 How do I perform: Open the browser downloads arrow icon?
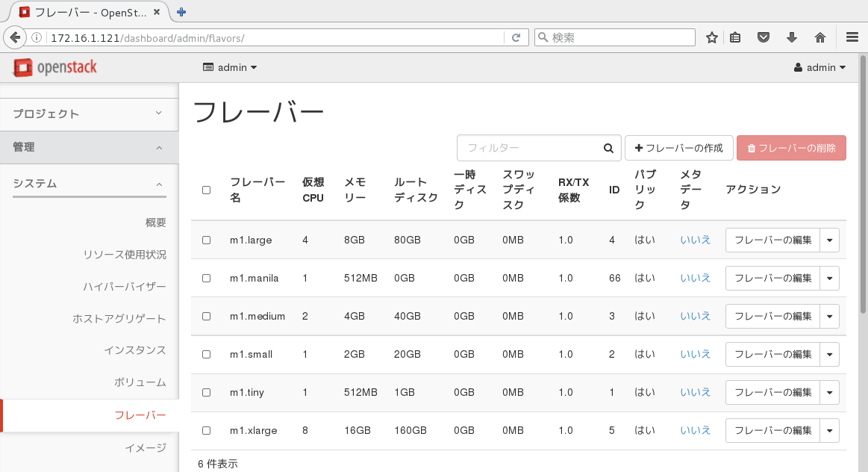tap(792, 37)
